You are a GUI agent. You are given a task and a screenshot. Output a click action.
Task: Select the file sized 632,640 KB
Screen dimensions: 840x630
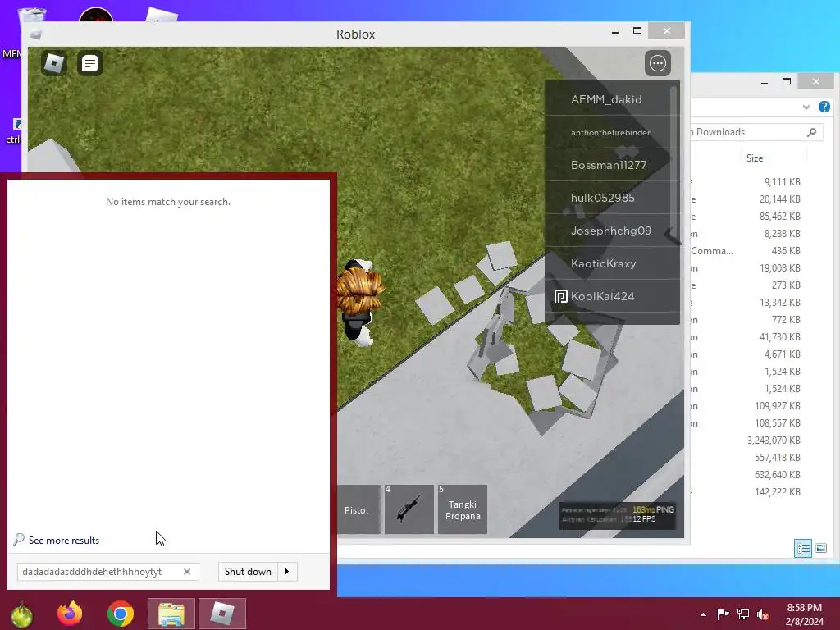(x=778, y=475)
